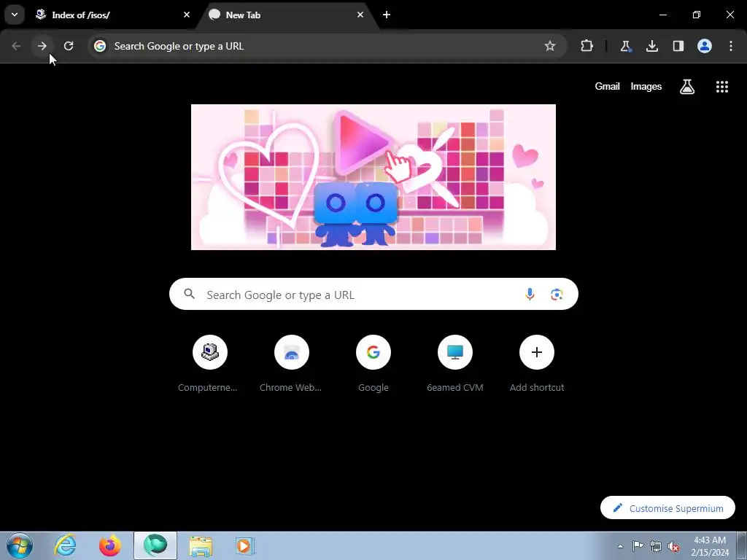Open the Downloads toolbar icon
This screenshot has width=747, height=560.
click(651, 46)
